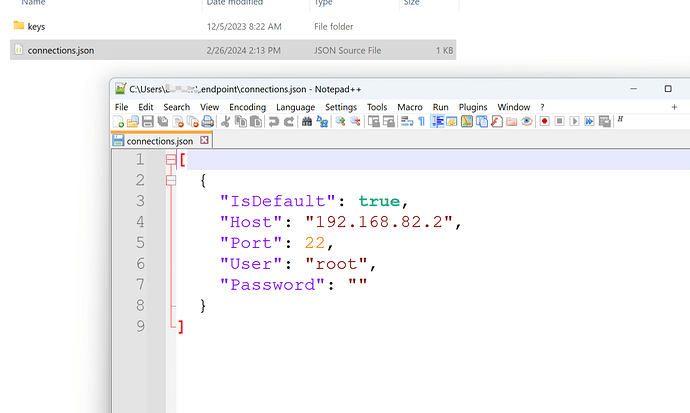Click the "192.168.82.2" host value
This screenshot has height=413, width=690.
379,222
